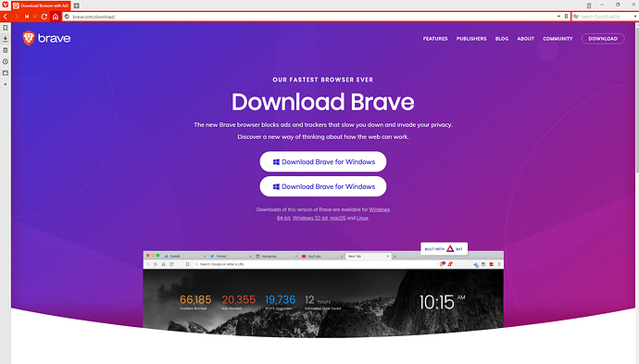Click the 'Download Brave' heading text
This screenshot has height=364, width=639.
click(323, 102)
